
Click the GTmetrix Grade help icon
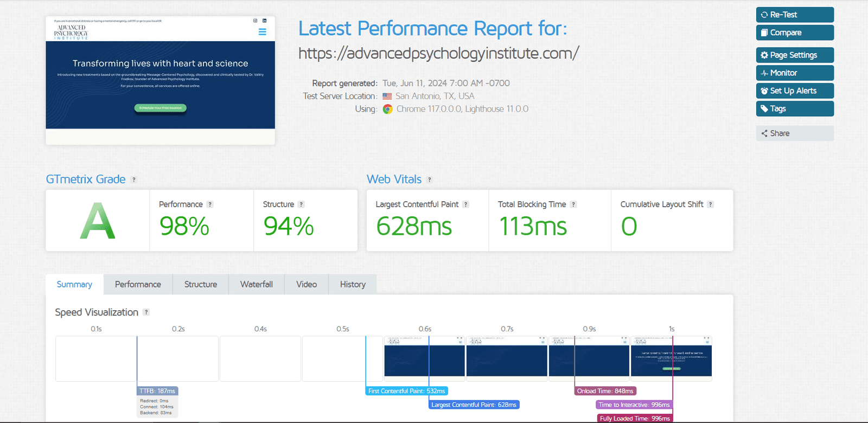tap(134, 180)
